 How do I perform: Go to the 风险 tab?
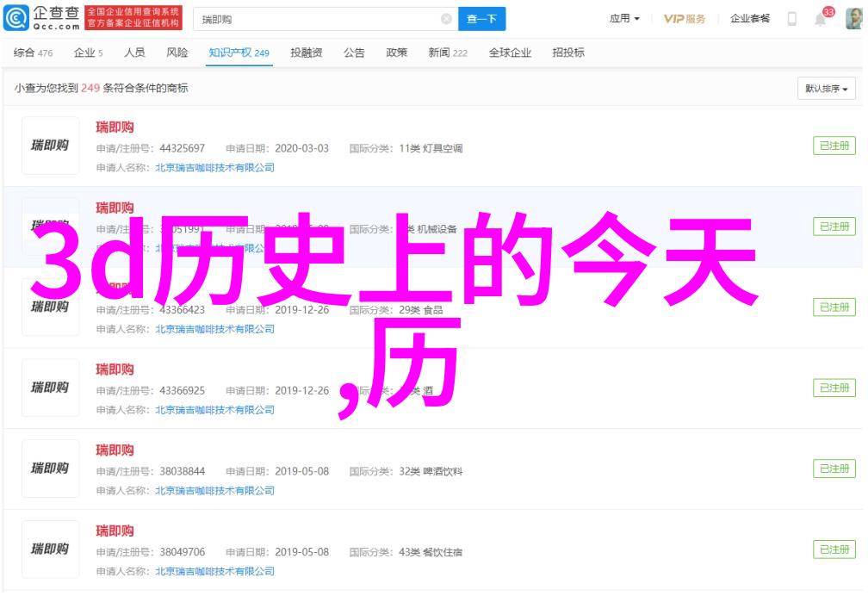pos(177,53)
